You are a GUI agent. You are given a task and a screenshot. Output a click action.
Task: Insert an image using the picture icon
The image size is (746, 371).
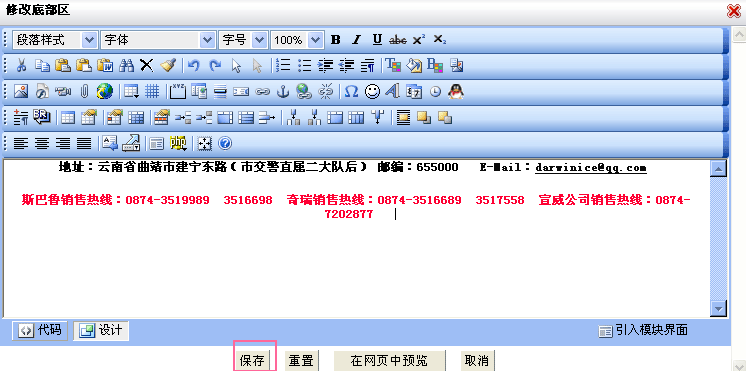pos(21,91)
